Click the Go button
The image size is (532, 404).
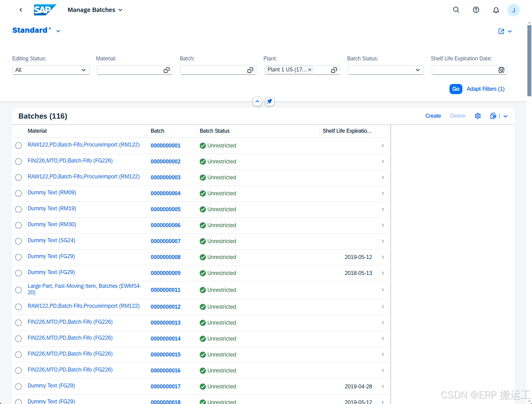[x=456, y=89]
